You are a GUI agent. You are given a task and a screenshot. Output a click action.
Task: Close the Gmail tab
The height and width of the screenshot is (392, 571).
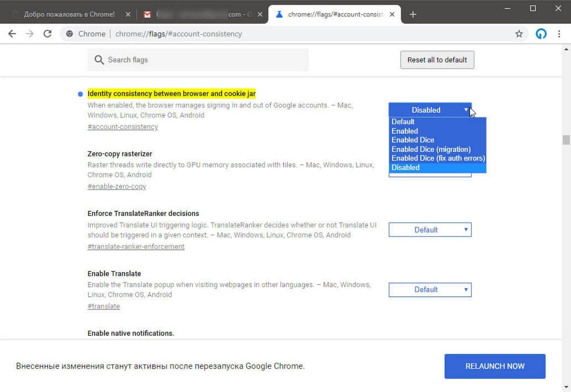pyautogui.click(x=259, y=14)
